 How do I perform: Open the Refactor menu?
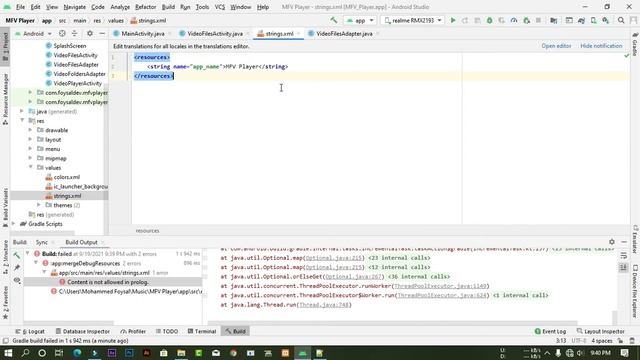[x=145, y=7]
